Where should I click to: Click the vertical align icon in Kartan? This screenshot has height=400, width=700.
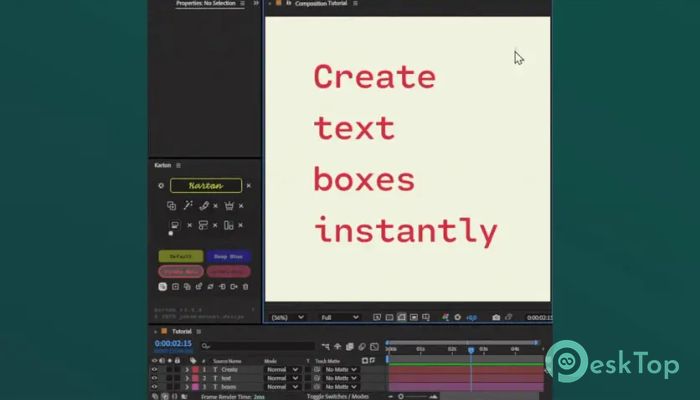(x=229, y=225)
